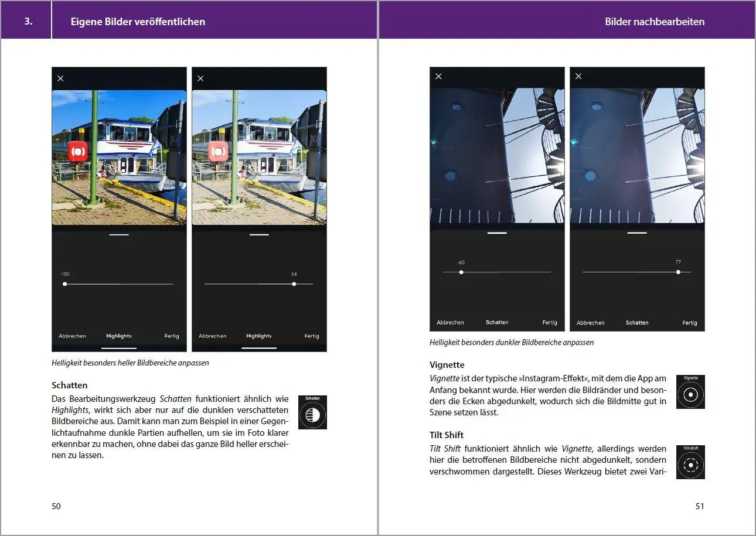756x536 pixels.
Task: Choose the Tilt-Shift tool icon
Action: coord(690,462)
